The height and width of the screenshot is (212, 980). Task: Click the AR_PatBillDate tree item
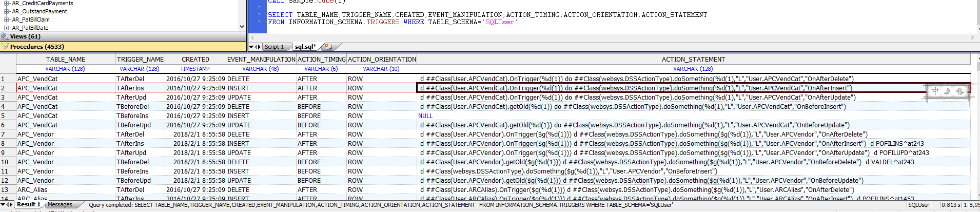30,28
